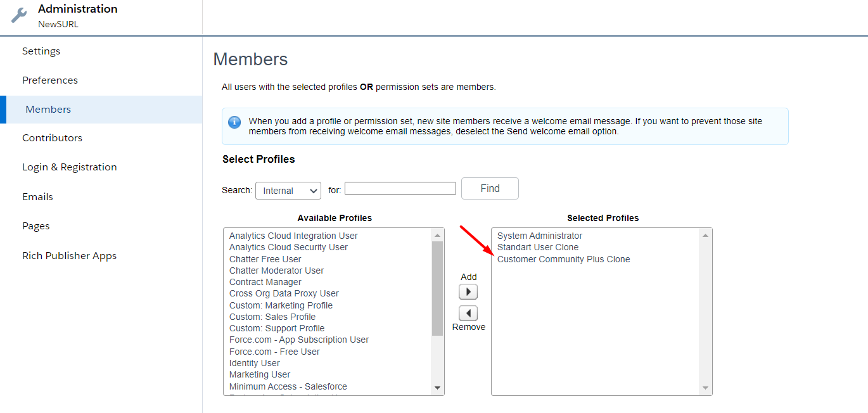
Task: Click the Administration wrench icon
Action: click(20, 16)
